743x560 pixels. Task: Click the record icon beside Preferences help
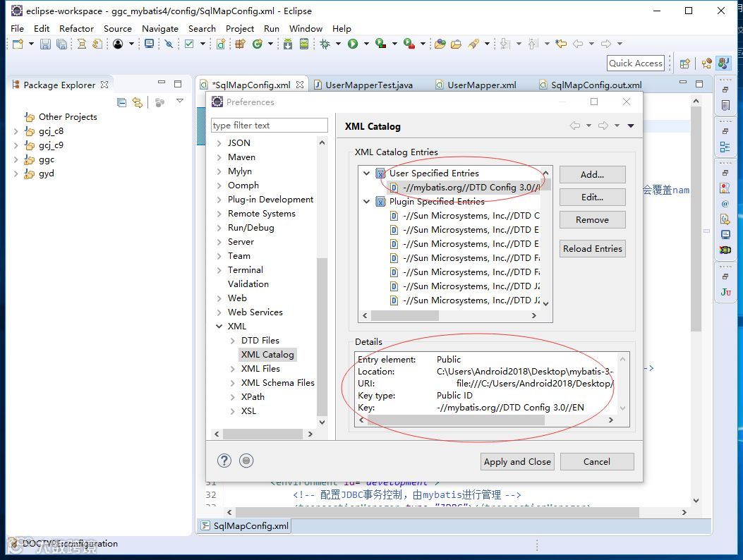point(246,461)
